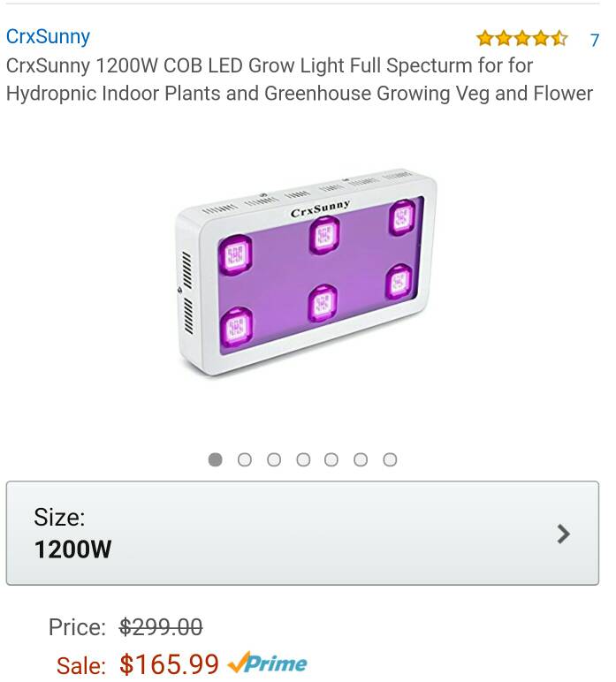This screenshot has height=682, width=616.
Task: Select the fourth image carousel dot
Action: (x=303, y=459)
